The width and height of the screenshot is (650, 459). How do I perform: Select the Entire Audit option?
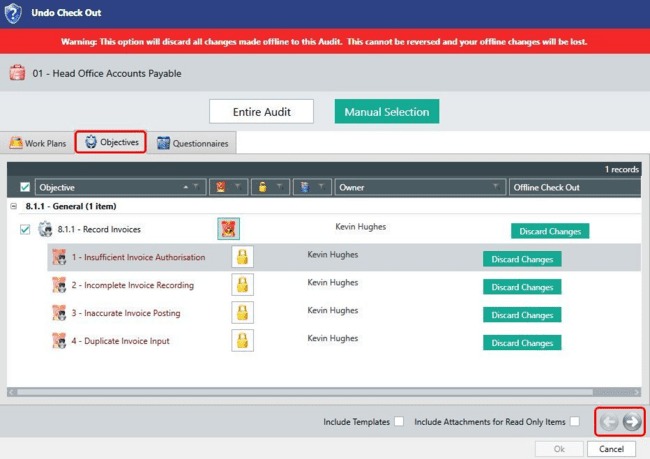click(262, 112)
